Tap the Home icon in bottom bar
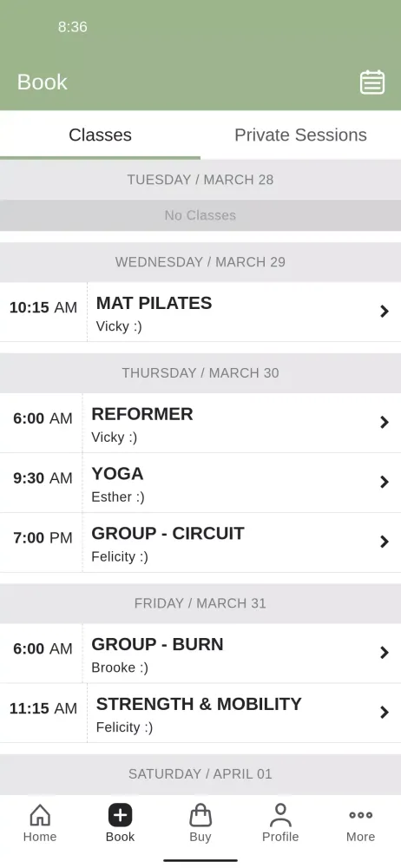Screen dimensions: 401x868 (x=40, y=815)
